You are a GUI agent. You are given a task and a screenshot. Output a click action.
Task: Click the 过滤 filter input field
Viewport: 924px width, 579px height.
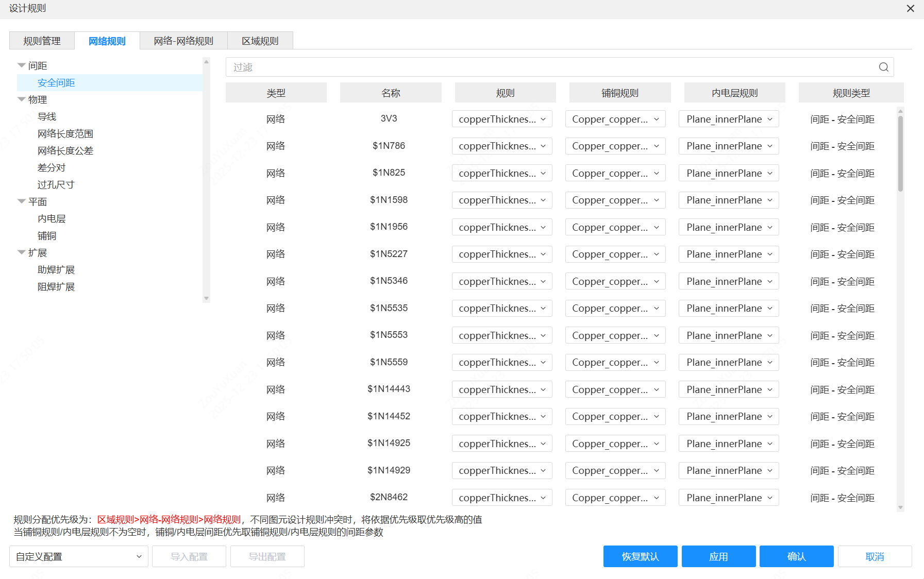551,67
